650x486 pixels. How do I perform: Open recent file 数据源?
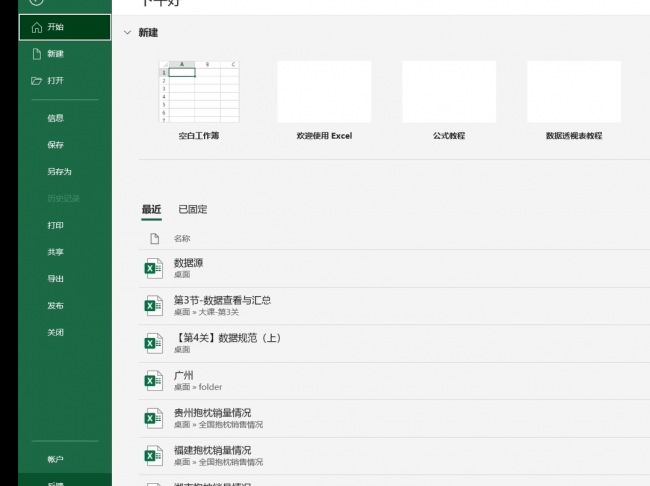pos(394,269)
